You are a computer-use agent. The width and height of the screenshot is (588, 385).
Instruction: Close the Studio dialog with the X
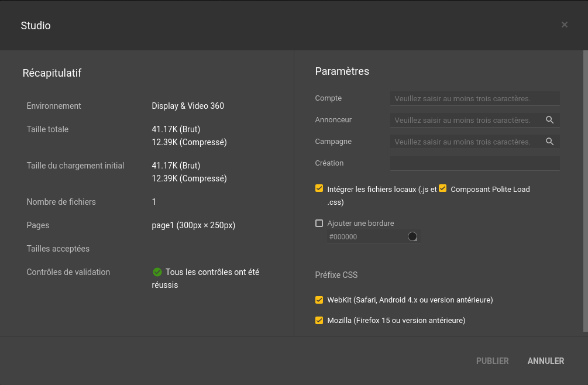(565, 25)
